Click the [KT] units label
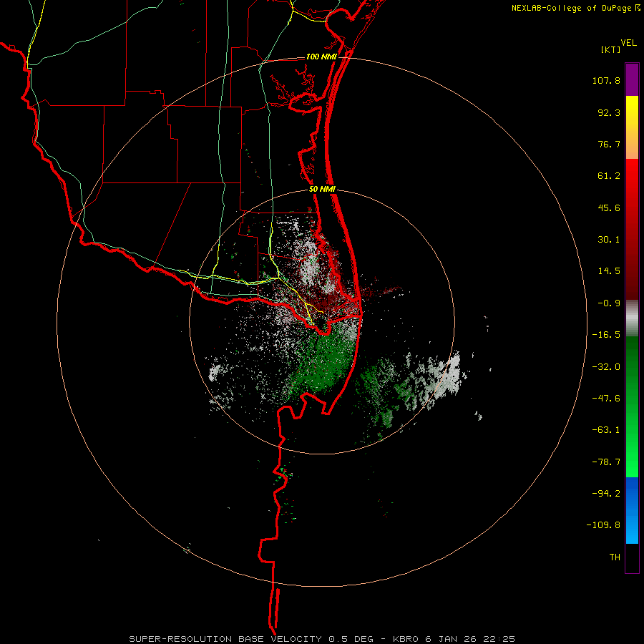This screenshot has height=644, width=644. 610,49
